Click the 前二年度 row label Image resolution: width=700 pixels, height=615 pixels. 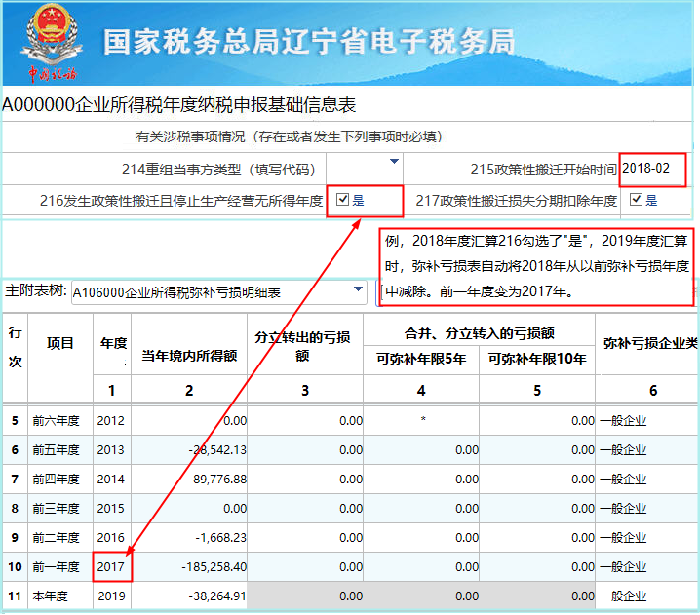(56, 537)
